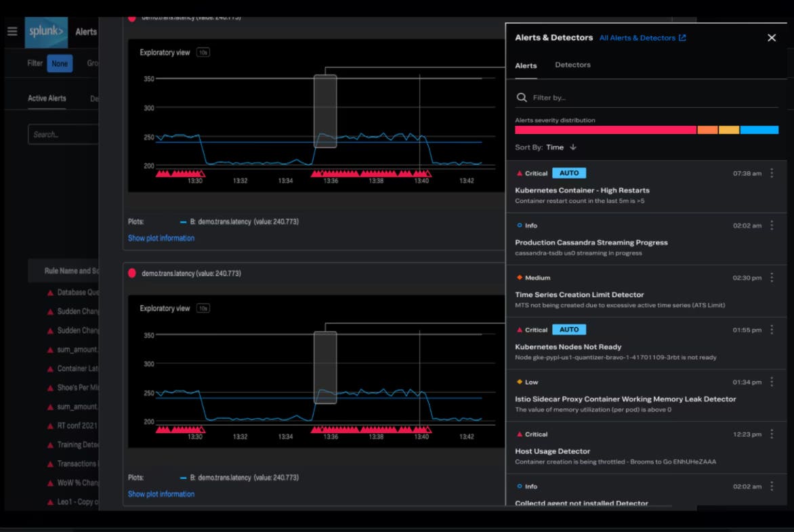
Task: Open the hamburger navigation menu
Action: [x=12, y=31]
